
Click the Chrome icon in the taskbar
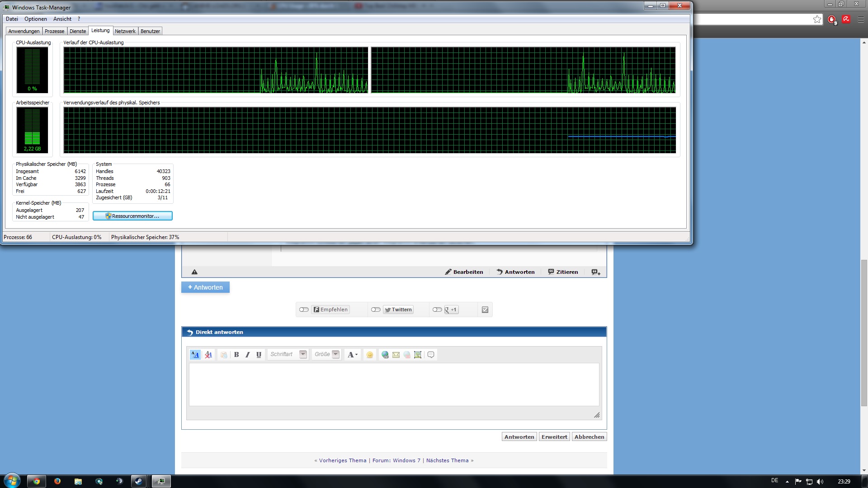pyautogui.click(x=37, y=481)
